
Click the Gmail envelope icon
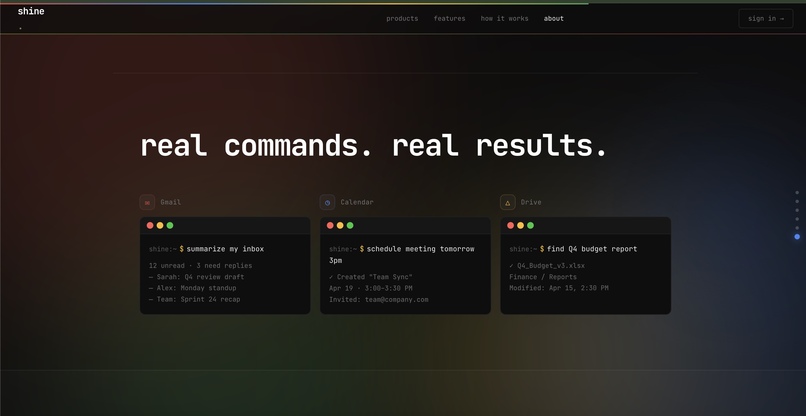point(147,202)
